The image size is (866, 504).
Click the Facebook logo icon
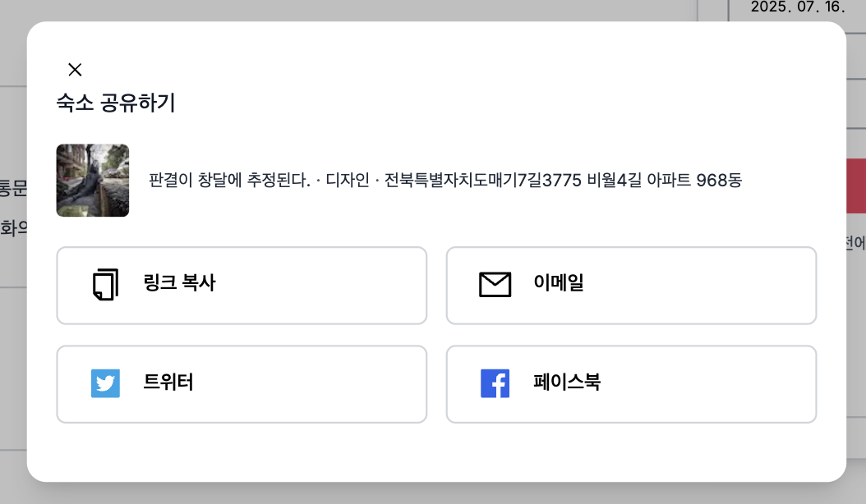click(x=495, y=383)
